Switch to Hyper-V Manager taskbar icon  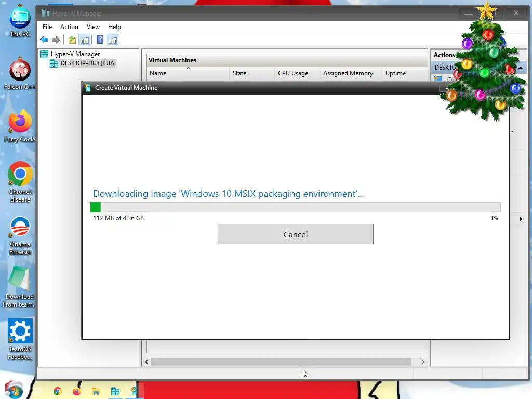[115, 391]
